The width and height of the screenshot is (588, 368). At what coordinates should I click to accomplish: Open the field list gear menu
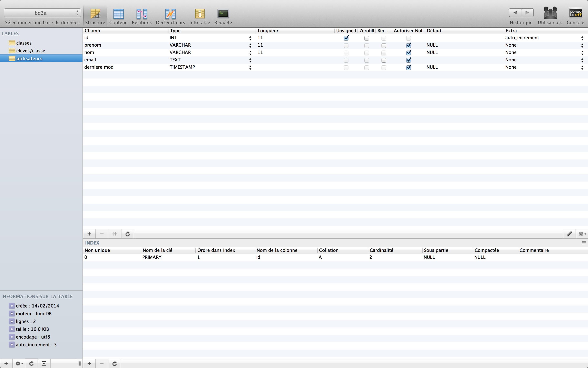pos(582,234)
